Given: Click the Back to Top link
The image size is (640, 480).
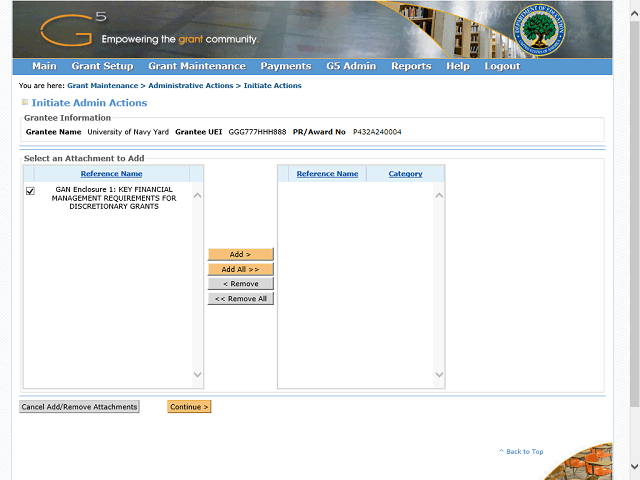Looking at the screenshot, I should click(521, 451).
